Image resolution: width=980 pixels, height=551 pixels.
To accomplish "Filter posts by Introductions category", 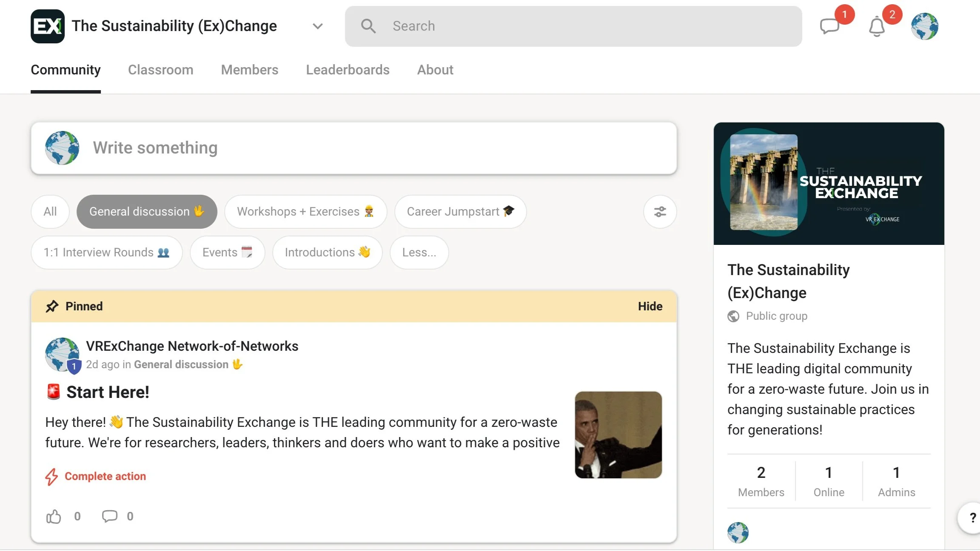I will tap(327, 253).
